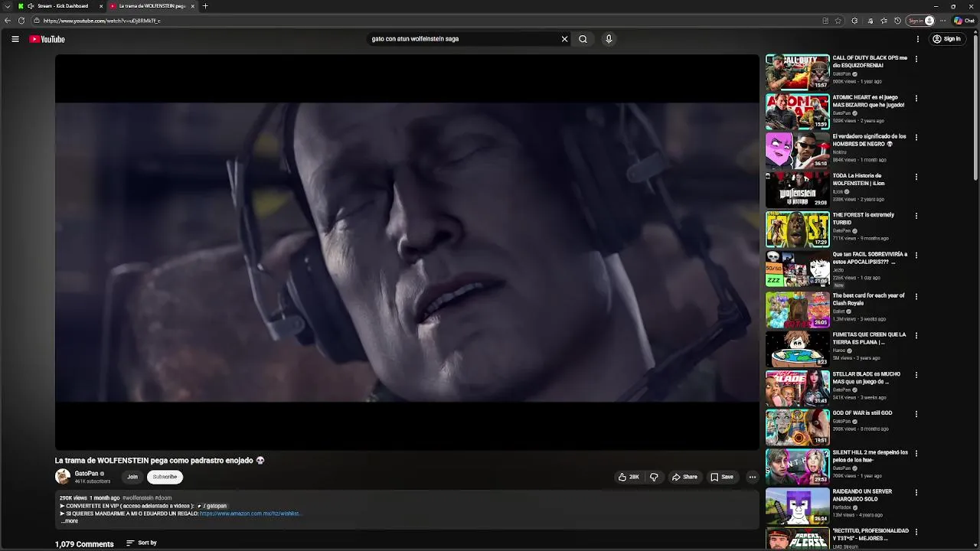
Task: Open HOMBRES DE NEGRO video title
Action: 869,140
